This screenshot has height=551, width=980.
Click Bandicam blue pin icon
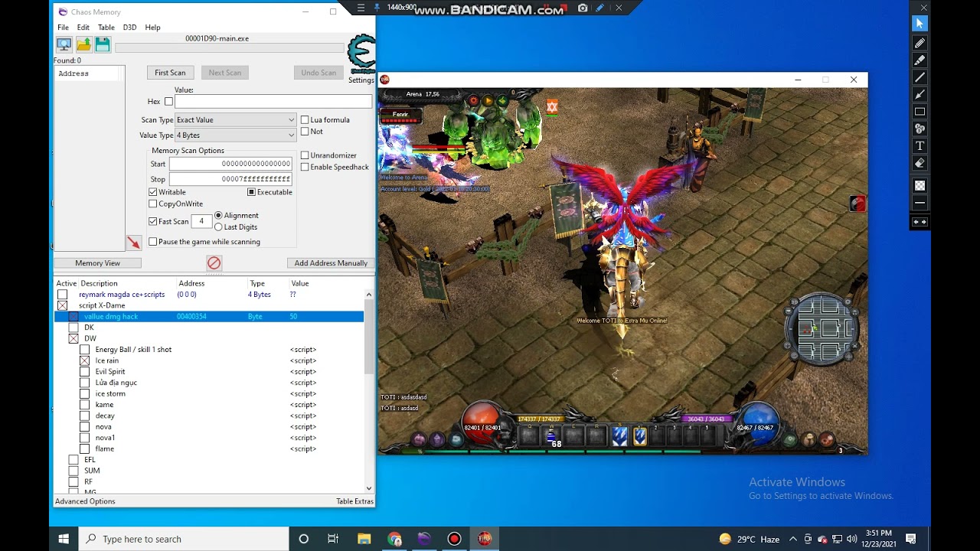click(x=376, y=8)
